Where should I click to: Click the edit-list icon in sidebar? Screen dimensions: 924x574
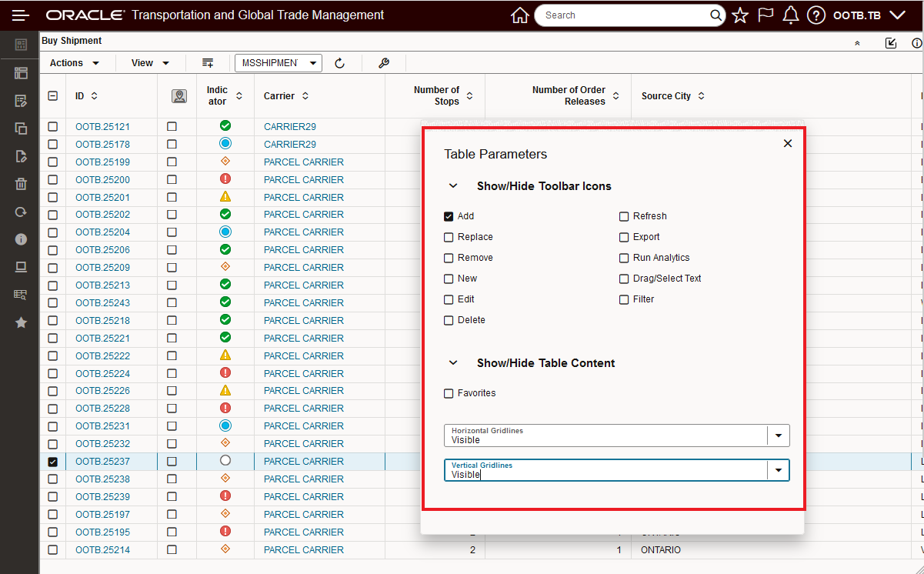(x=21, y=101)
